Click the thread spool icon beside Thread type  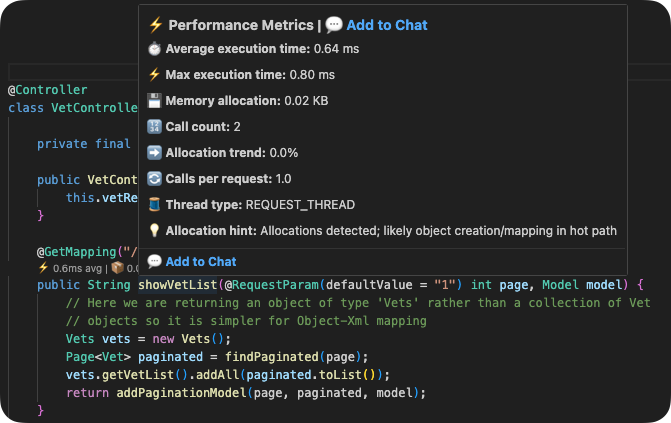click(154, 205)
